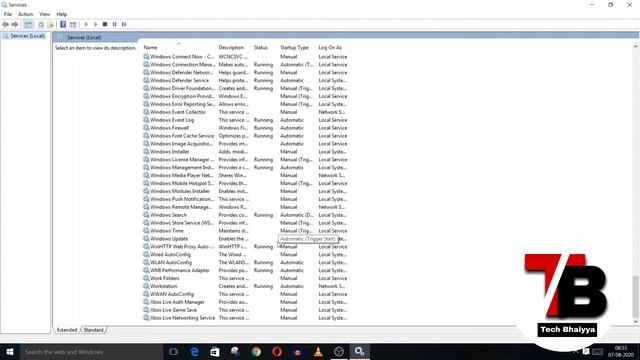Select the Windows Event Collector service
Screen dimensions: 640x360
[245, 112]
